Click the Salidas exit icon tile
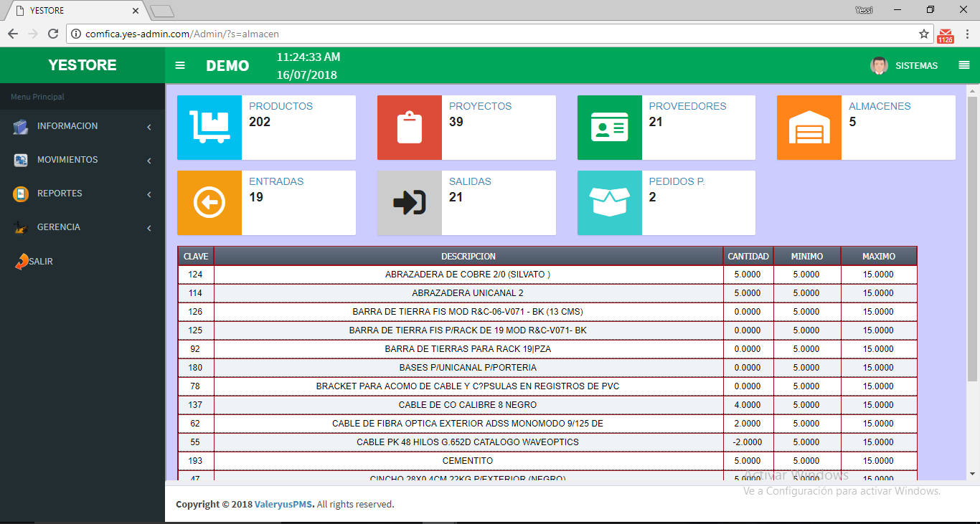 click(x=410, y=203)
